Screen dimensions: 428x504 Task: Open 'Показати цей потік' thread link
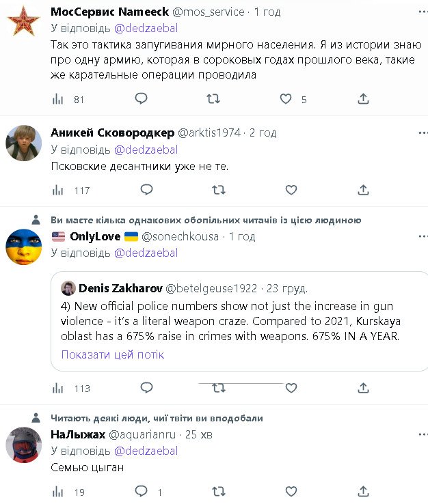coord(113,354)
